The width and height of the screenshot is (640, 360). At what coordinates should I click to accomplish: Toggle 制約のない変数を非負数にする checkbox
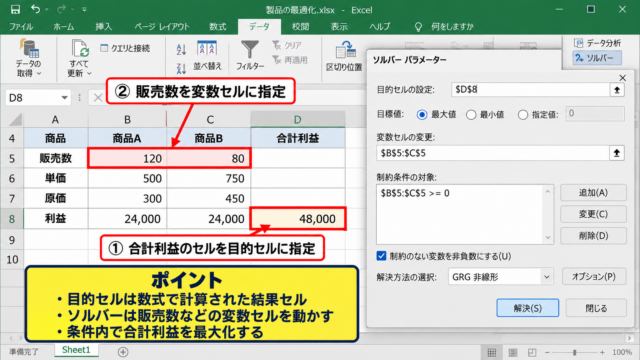pyautogui.click(x=381, y=256)
